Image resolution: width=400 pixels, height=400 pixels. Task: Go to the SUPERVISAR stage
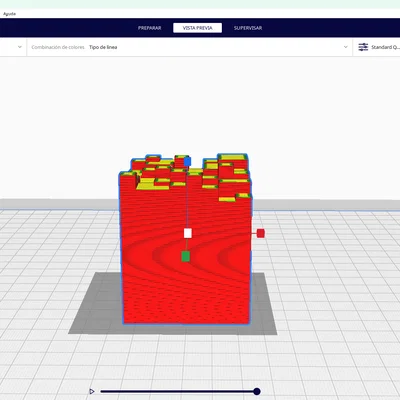tap(248, 28)
